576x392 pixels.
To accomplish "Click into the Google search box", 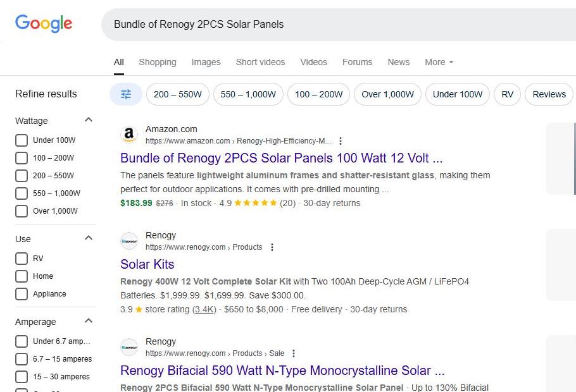I will (338, 24).
